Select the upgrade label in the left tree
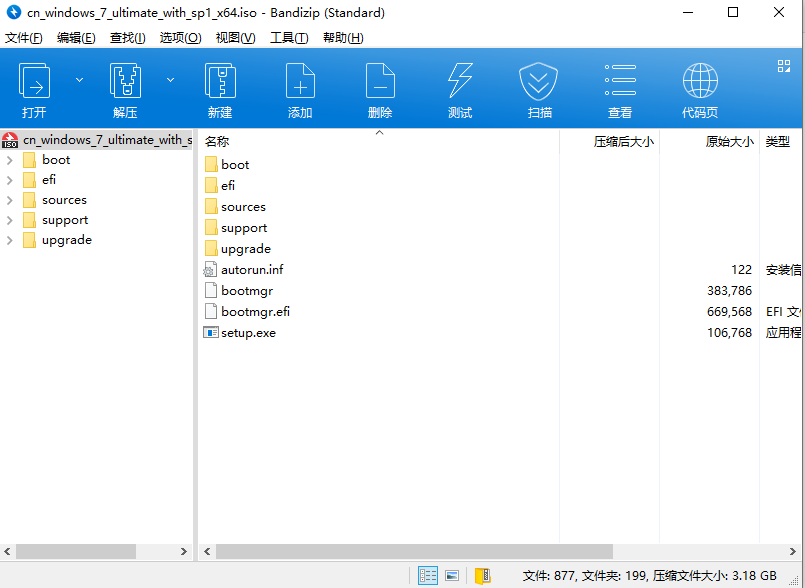Viewport: 805px width, 588px height. pyautogui.click(x=67, y=240)
